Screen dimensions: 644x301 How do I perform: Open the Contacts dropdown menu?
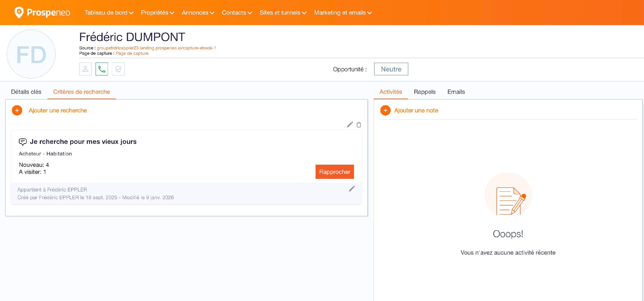(237, 13)
